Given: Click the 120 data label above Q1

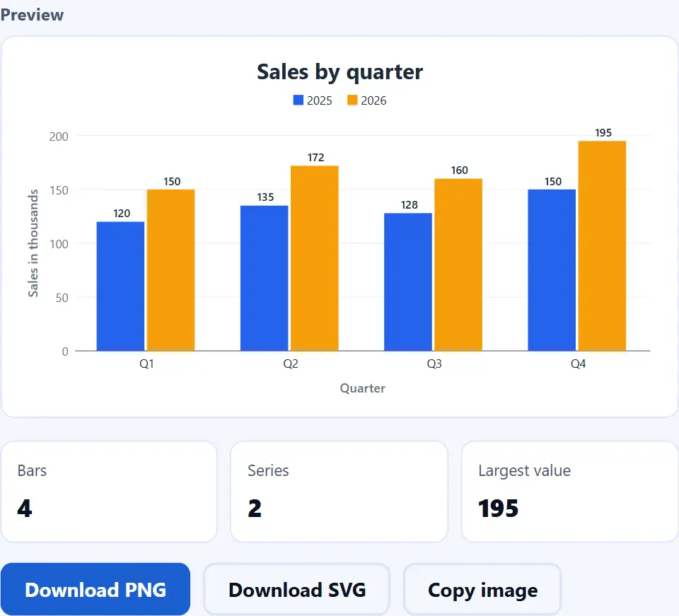Looking at the screenshot, I should pos(122,214).
